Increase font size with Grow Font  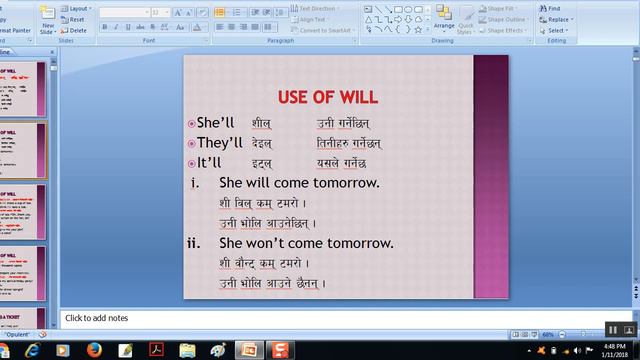178,13
